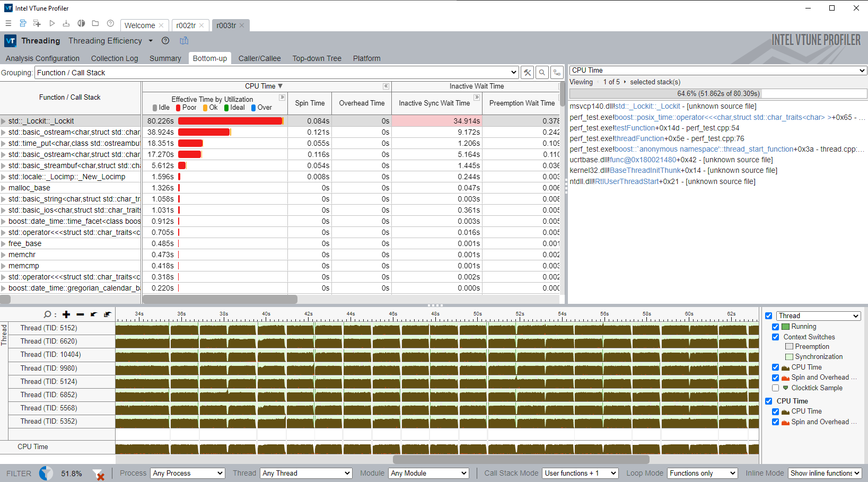Open testFunction source link in stack pane
This screenshot has height=482, width=868.
[635, 128]
